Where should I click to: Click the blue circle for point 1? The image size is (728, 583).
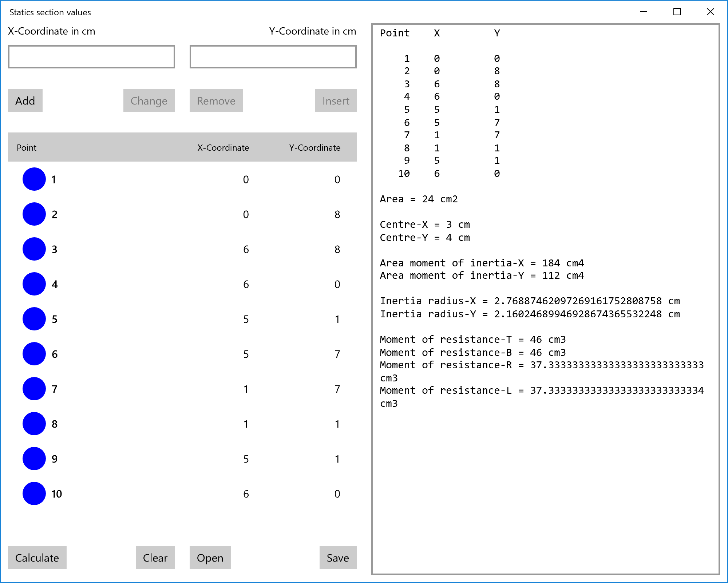click(x=34, y=179)
